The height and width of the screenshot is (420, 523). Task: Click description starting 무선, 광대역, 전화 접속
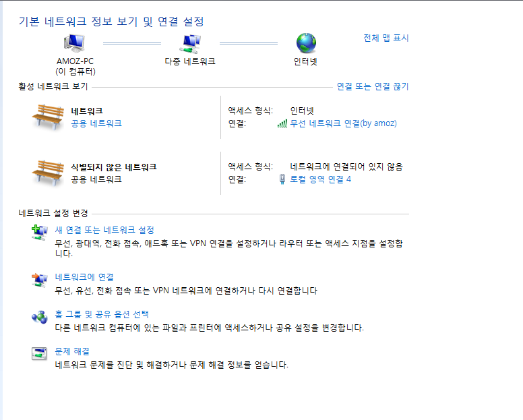[x=228, y=248]
